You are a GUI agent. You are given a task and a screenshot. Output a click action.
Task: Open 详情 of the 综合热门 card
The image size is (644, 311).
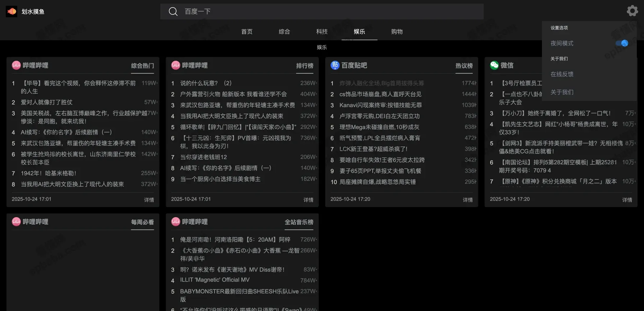click(149, 200)
